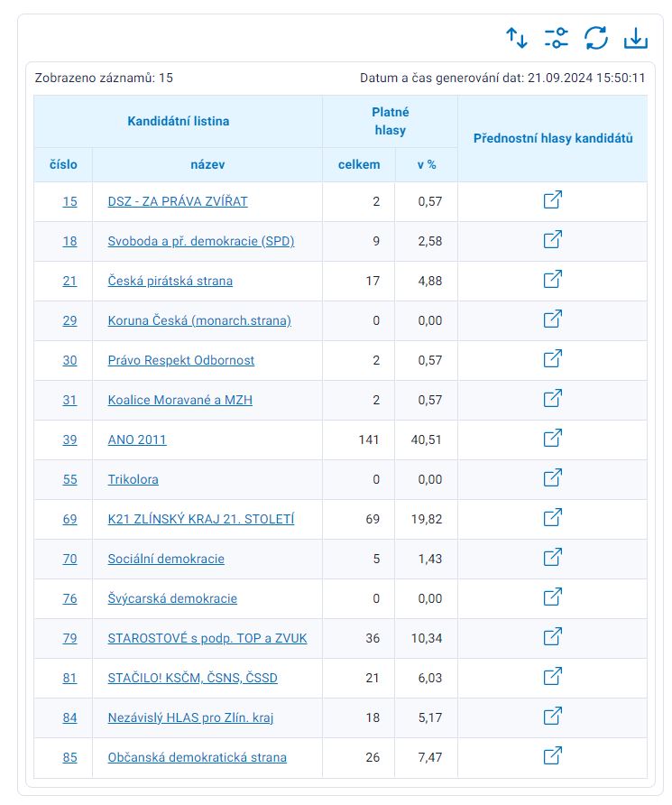Screen dimensions: 672x805
Task: Click list number 76 link
Action: click(69, 598)
